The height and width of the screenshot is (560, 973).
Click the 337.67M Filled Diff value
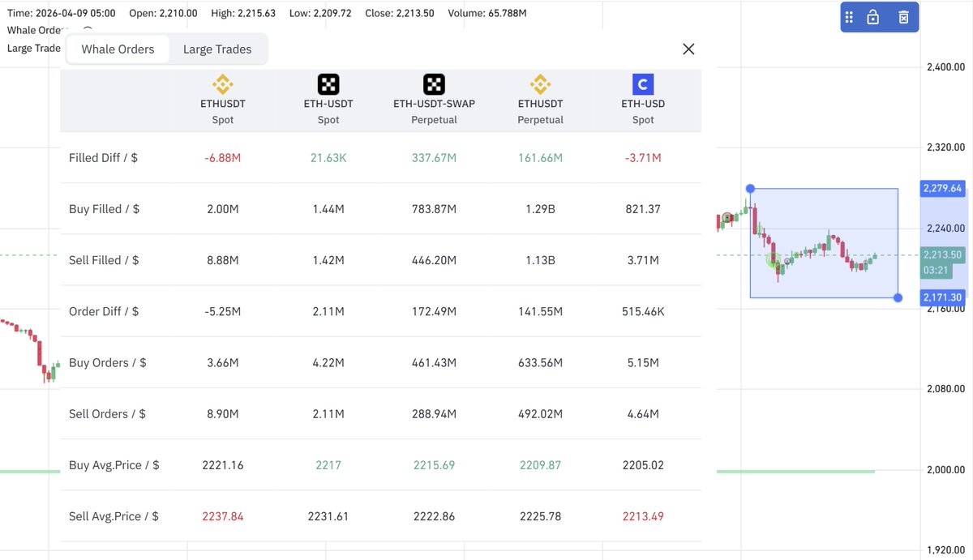coord(434,158)
